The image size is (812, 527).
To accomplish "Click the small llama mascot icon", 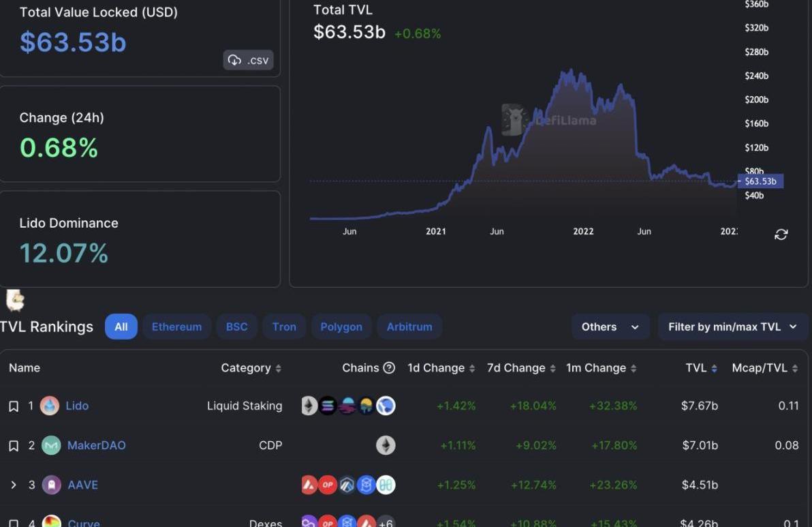I will (15, 300).
